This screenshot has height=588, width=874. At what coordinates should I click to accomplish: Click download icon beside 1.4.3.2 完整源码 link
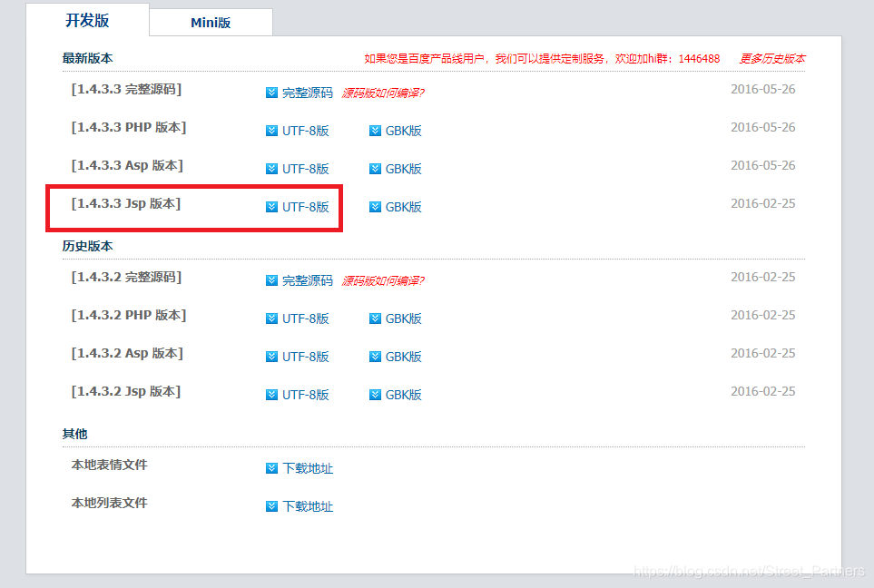(x=271, y=280)
